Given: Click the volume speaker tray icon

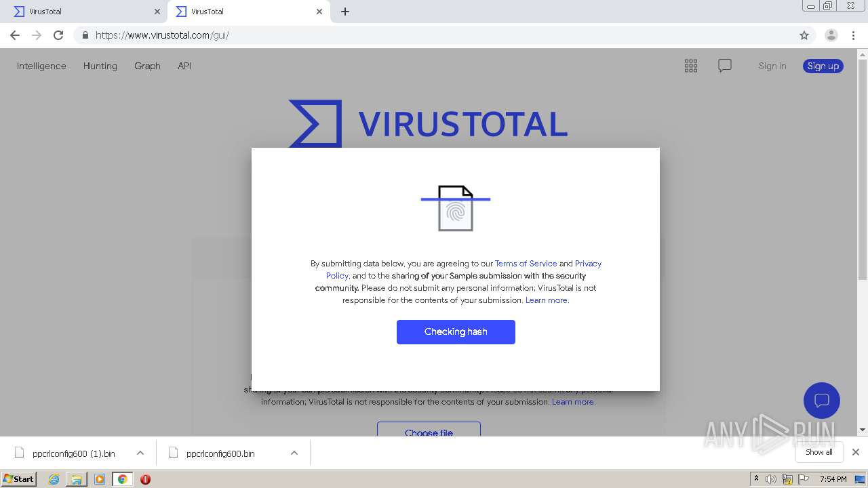Looking at the screenshot, I should (x=771, y=479).
